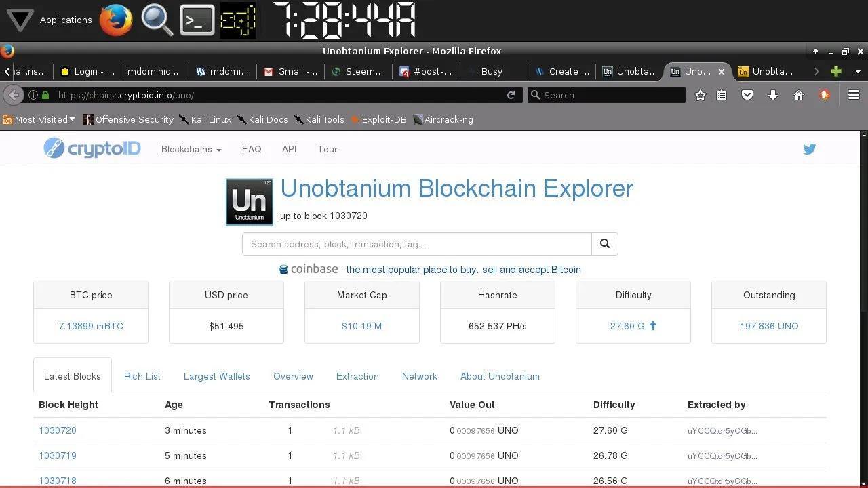Click the Firefox back button
This screenshot has height=488, width=868.
(x=13, y=95)
